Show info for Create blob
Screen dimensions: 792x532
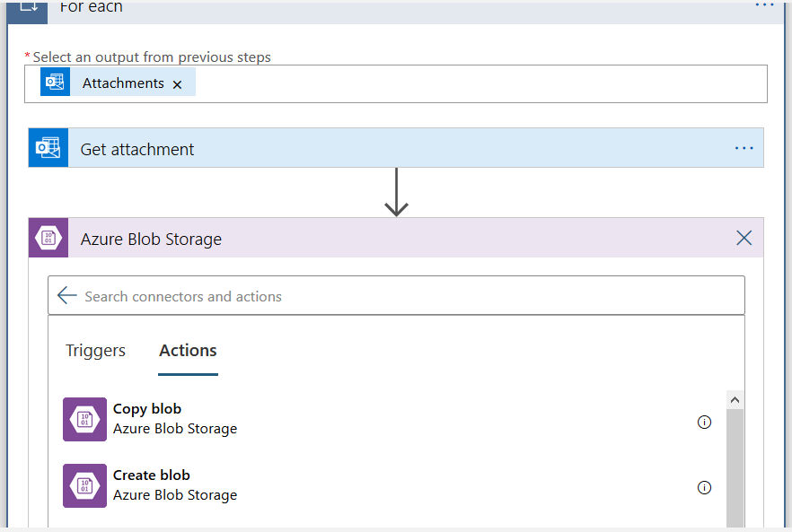705,488
